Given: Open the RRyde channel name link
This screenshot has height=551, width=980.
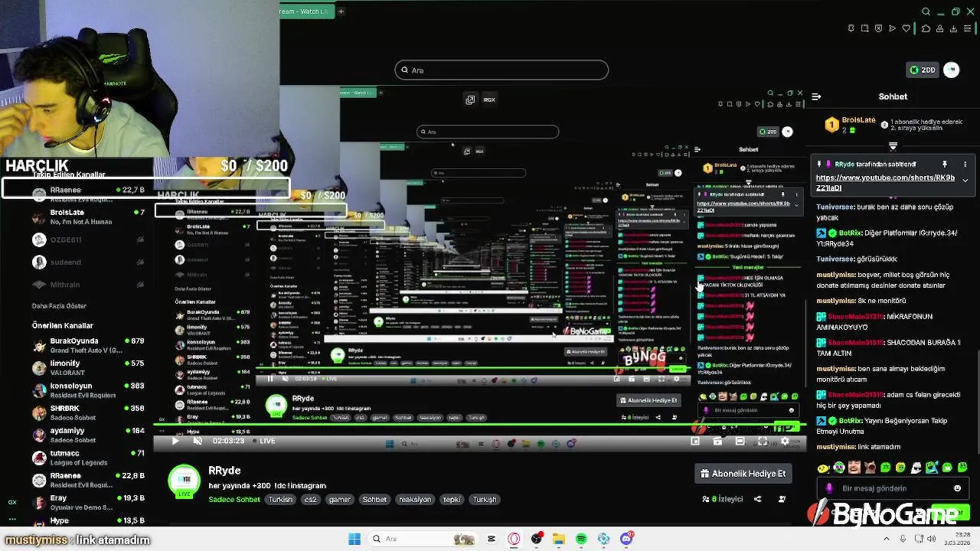Looking at the screenshot, I should click(x=224, y=471).
